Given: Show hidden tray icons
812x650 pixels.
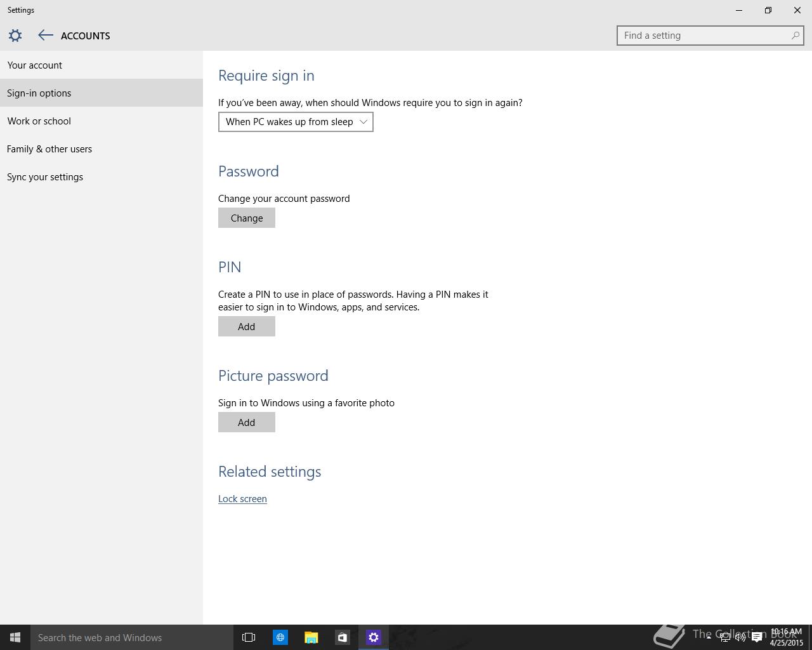Looking at the screenshot, I should 709,637.
